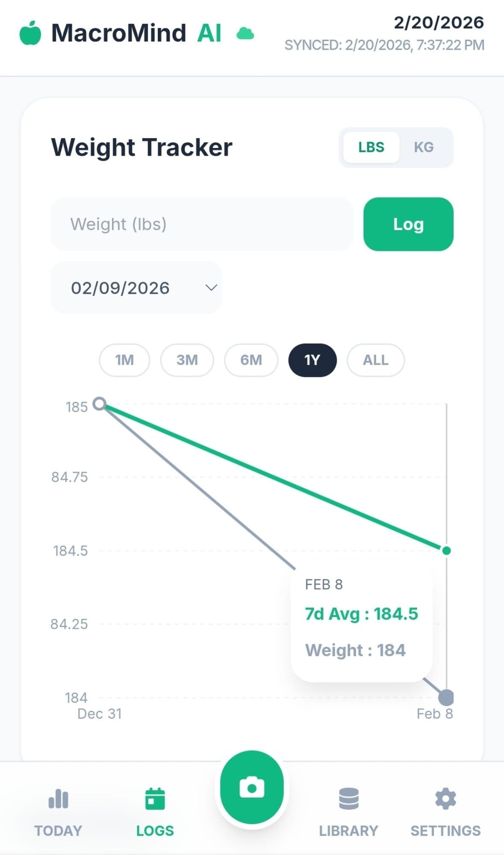Screen dimensions: 504x855
Task: Click the Weight (lbs) input field
Action: click(202, 224)
